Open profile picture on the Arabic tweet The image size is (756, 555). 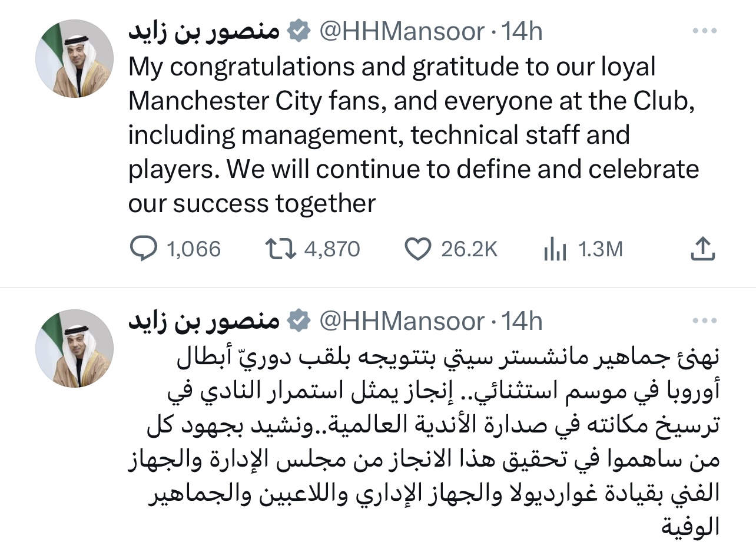[x=74, y=348]
